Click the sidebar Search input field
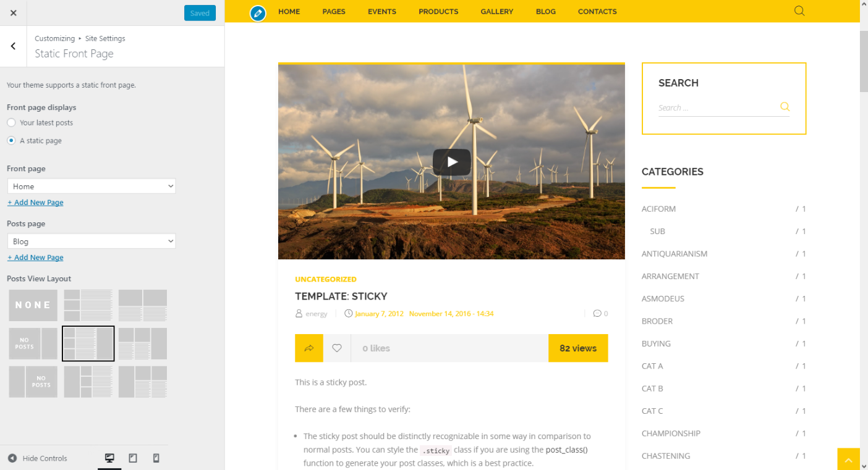The width and height of the screenshot is (868, 470). [716, 107]
